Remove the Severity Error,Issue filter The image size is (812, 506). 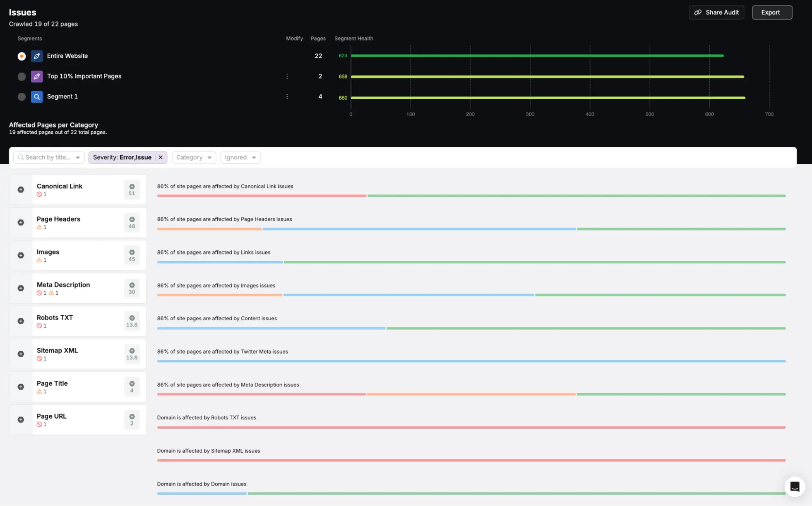pyautogui.click(x=160, y=157)
